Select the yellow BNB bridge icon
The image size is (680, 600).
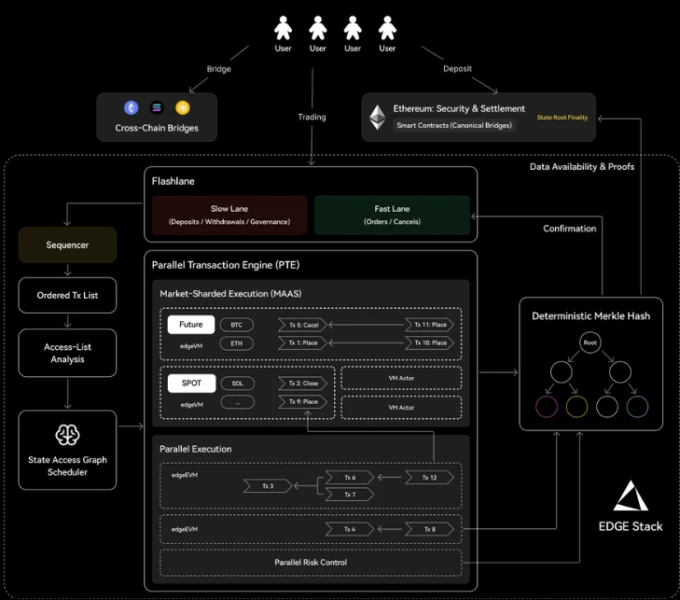(x=183, y=108)
